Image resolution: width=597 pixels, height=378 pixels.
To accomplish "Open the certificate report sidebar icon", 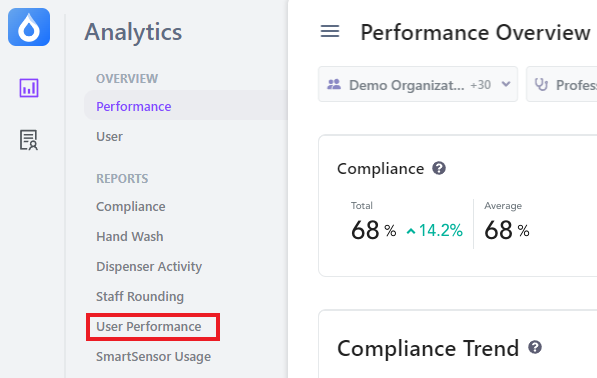I will point(29,140).
